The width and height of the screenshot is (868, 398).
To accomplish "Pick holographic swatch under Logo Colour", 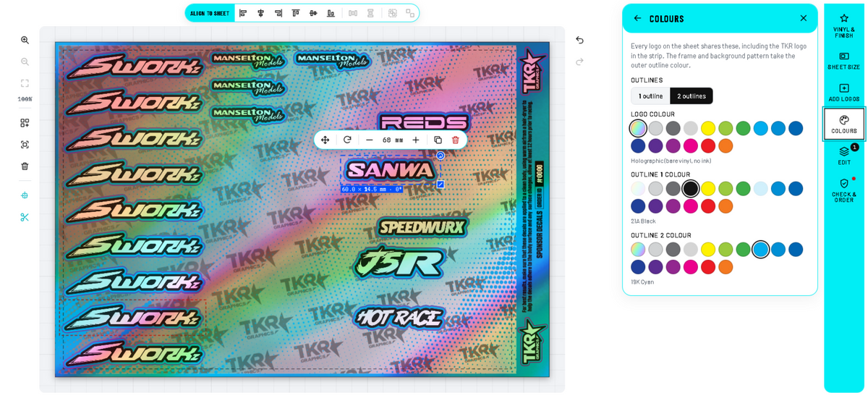I will (x=638, y=128).
